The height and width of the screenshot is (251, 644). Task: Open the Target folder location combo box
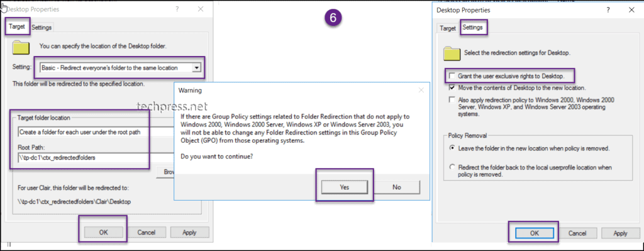pos(96,132)
